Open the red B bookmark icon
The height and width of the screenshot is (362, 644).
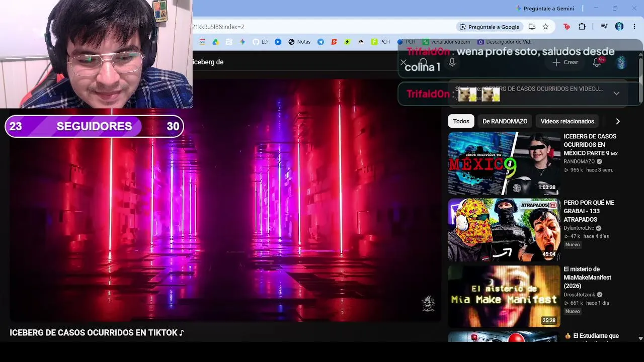coord(334,42)
